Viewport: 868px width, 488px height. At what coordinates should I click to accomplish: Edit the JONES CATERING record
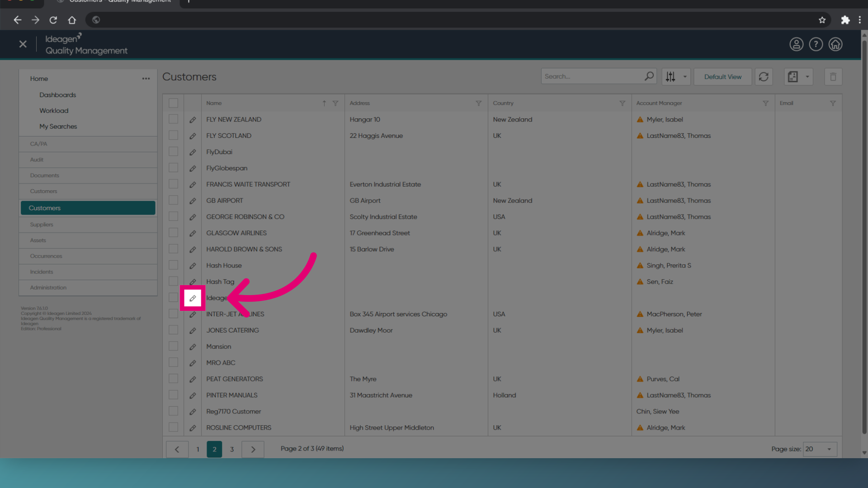click(193, 331)
